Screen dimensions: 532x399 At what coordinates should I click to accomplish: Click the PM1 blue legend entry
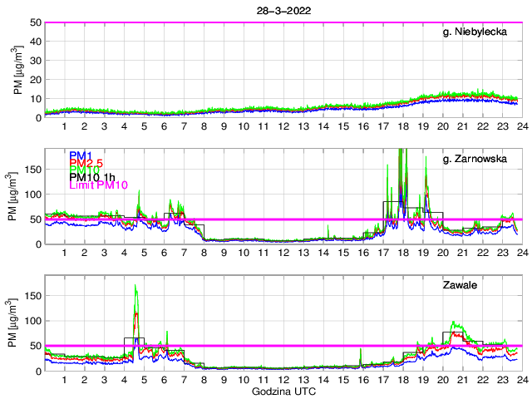tap(81, 155)
